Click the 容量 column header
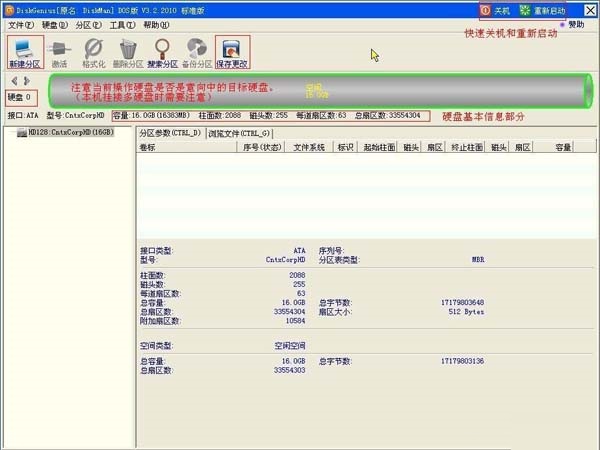 [x=553, y=147]
